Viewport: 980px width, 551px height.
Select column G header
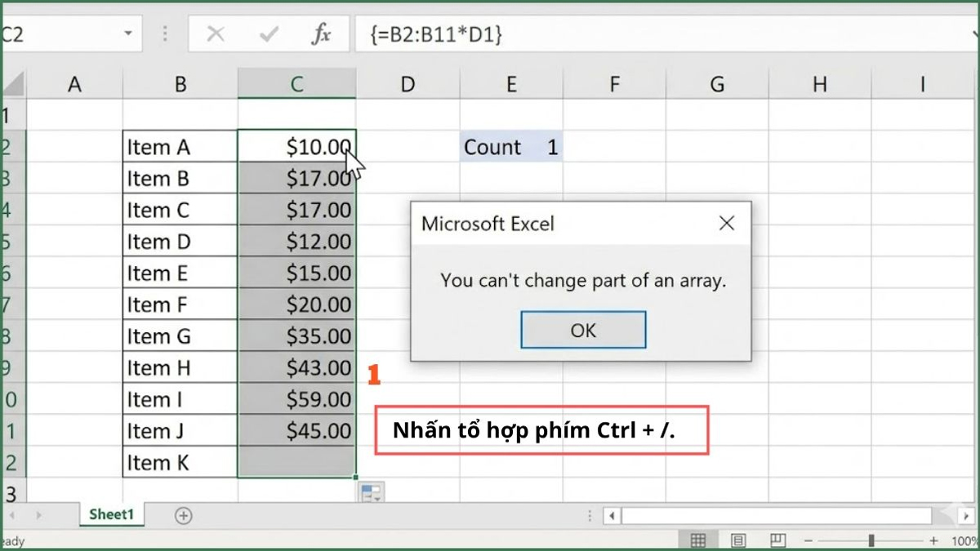point(717,83)
